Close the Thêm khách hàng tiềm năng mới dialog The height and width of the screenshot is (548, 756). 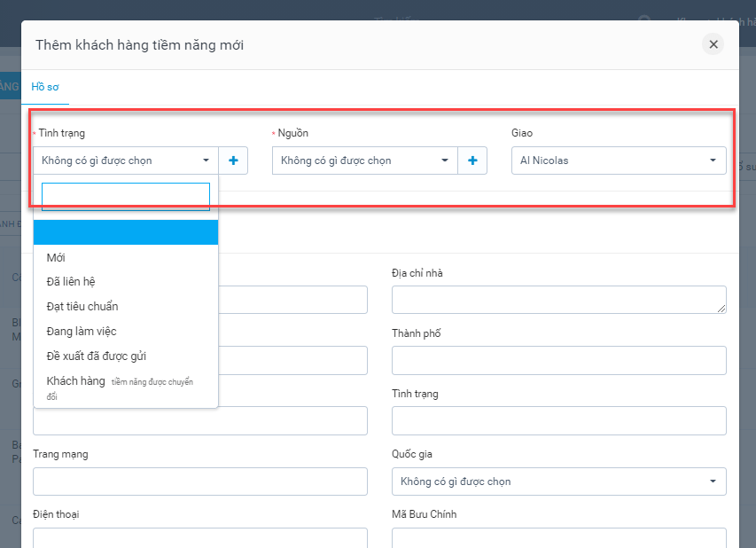[x=713, y=44]
